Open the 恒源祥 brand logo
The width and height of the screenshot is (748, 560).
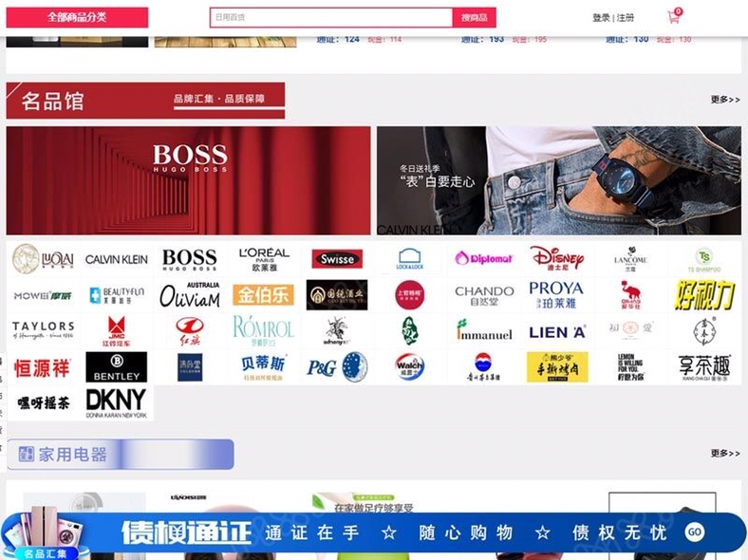43,367
